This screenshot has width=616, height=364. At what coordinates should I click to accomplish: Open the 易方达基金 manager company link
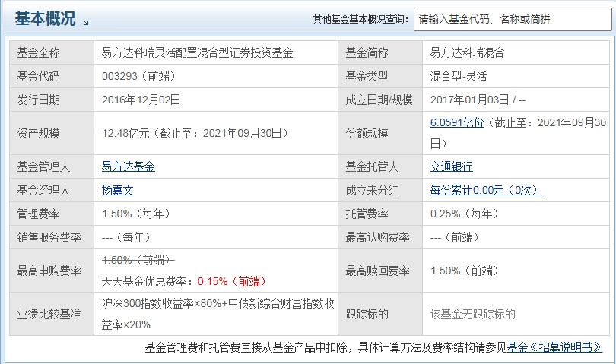tap(128, 166)
